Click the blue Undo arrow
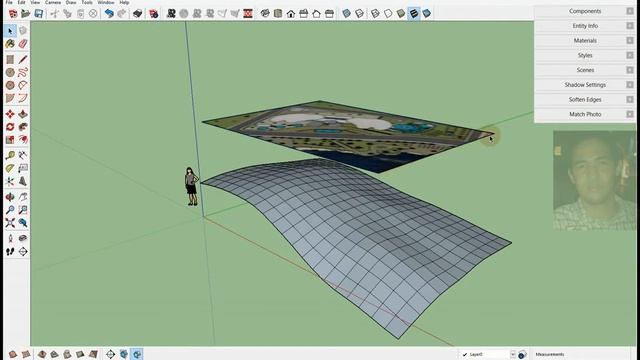Viewport: 640px width, 360px height. click(x=109, y=13)
